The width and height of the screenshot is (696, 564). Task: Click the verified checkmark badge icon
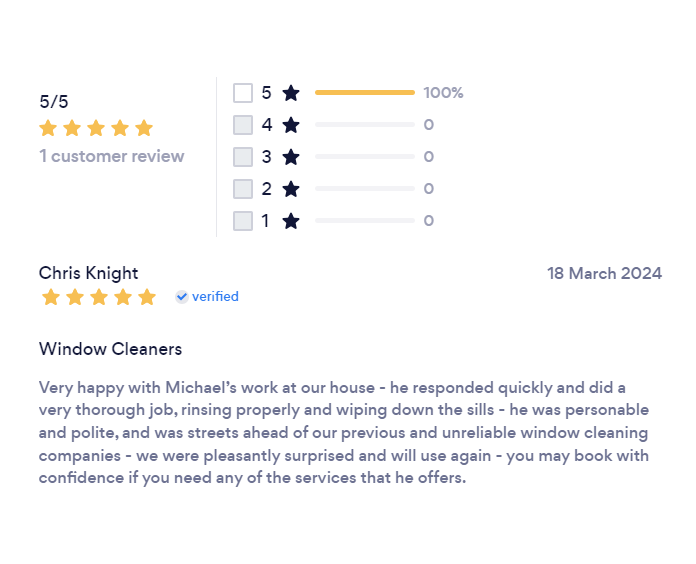click(x=182, y=296)
